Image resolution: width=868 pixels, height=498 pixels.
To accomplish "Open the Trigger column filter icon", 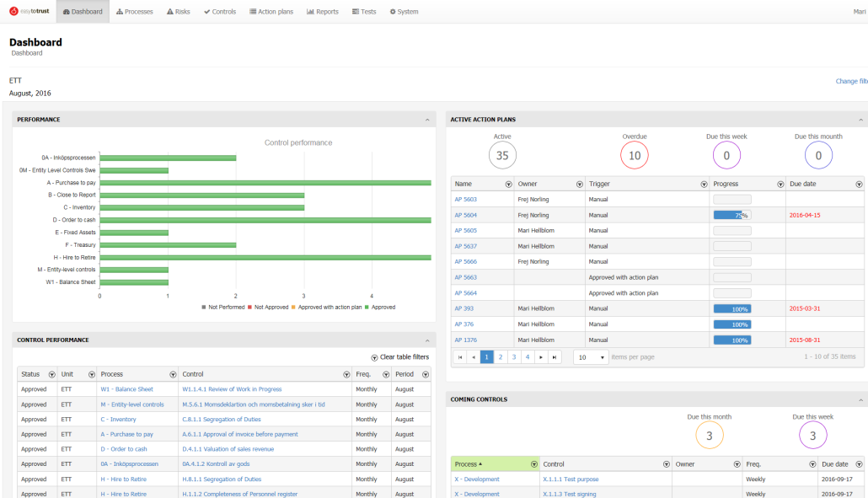I will point(704,184).
